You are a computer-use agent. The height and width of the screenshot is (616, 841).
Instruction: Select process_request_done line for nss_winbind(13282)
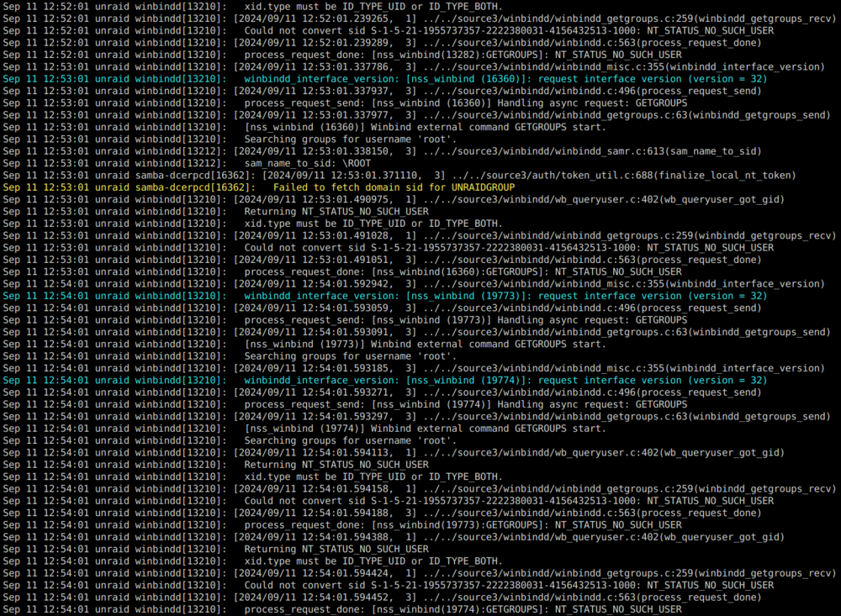[x=342, y=55]
